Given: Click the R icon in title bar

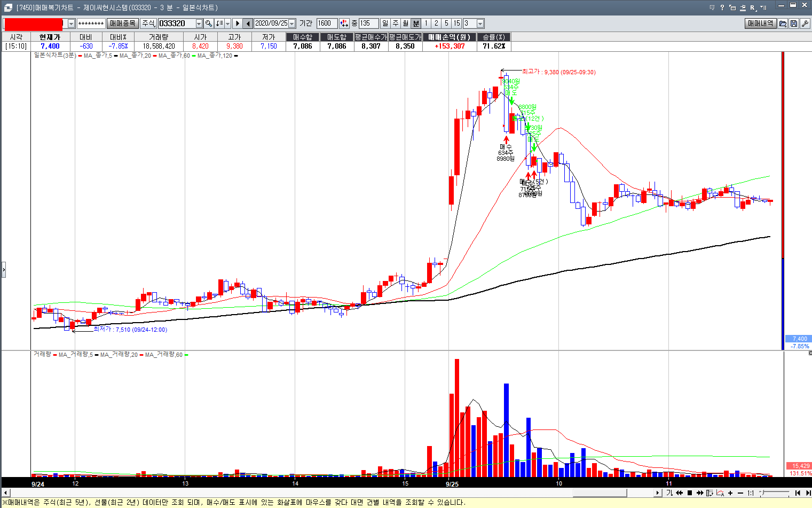Looking at the screenshot, I should (x=753, y=7).
